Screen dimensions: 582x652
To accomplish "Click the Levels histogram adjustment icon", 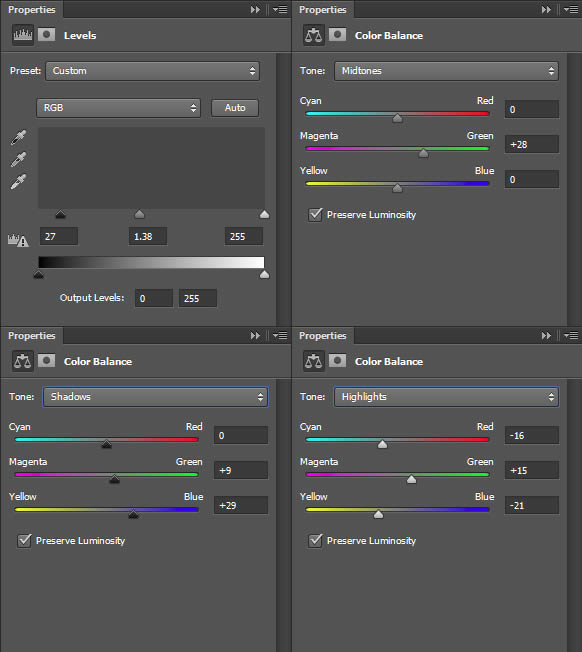I will click(22, 35).
